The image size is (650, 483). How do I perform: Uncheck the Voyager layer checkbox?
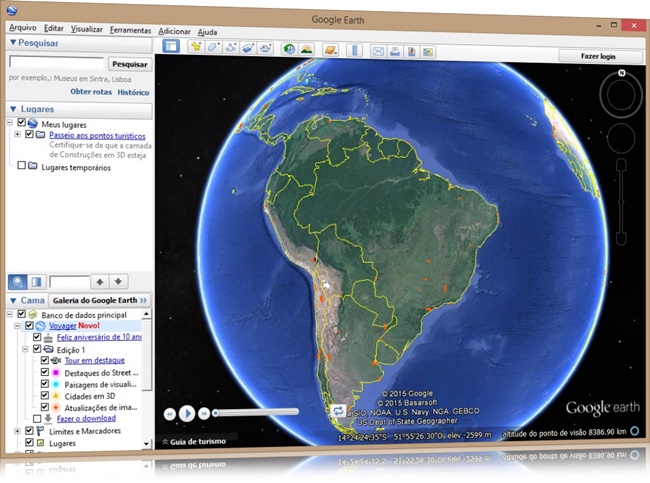[29, 325]
